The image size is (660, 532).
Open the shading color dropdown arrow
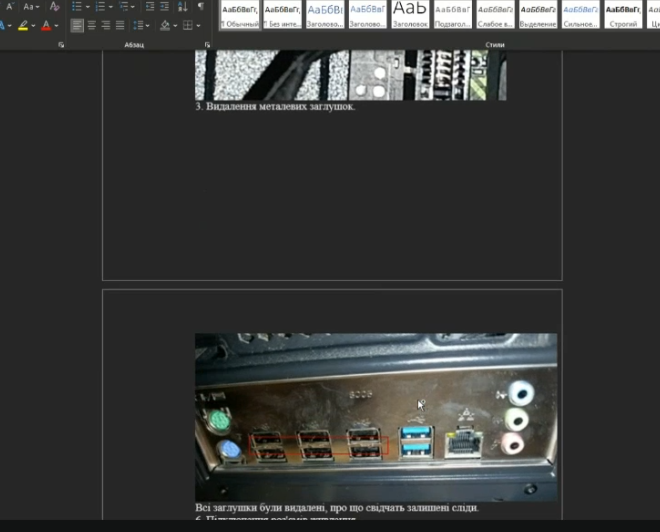[x=175, y=26]
